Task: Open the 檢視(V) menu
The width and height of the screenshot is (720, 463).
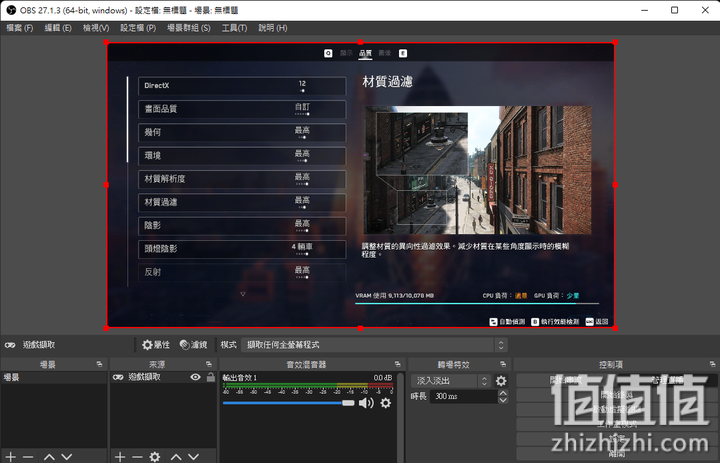Action: (x=96, y=28)
